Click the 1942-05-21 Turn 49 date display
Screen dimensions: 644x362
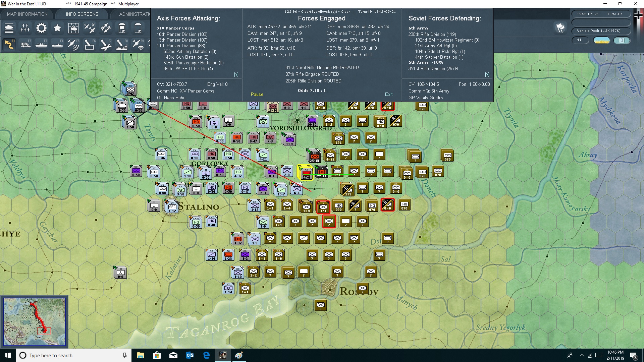click(601, 14)
